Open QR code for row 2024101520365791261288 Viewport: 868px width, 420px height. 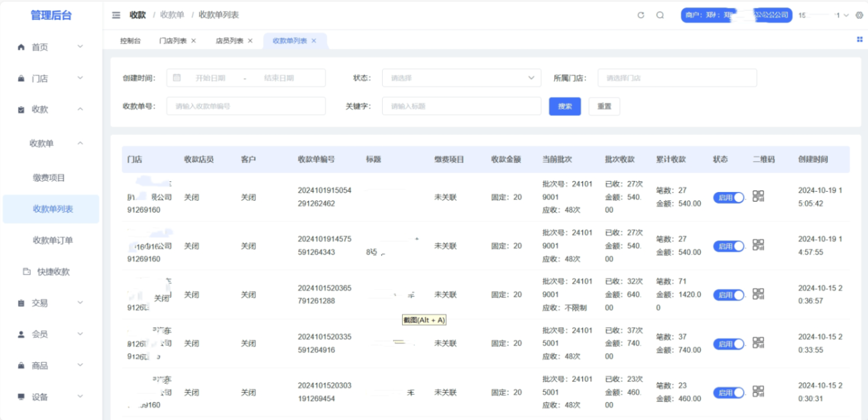pos(758,294)
